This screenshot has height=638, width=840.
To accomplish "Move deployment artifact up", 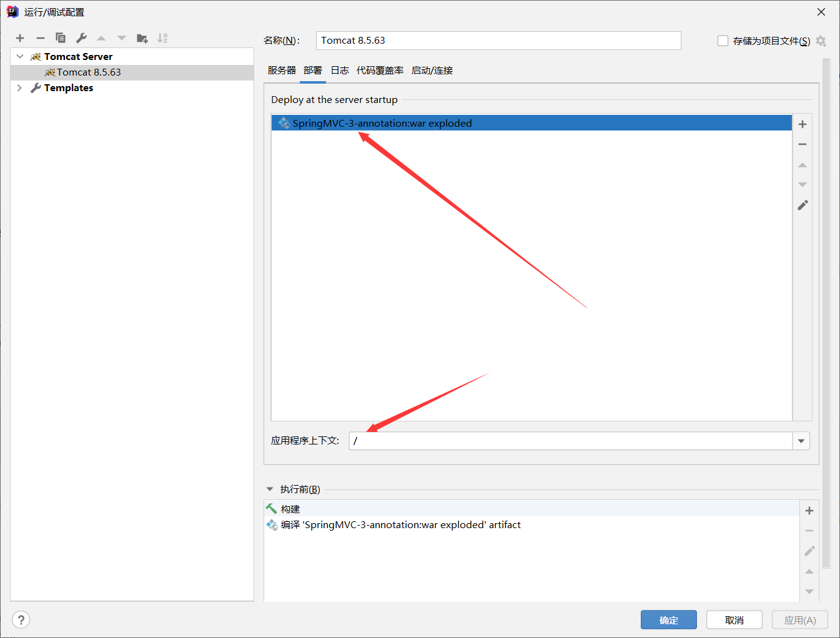I will 803,165.
